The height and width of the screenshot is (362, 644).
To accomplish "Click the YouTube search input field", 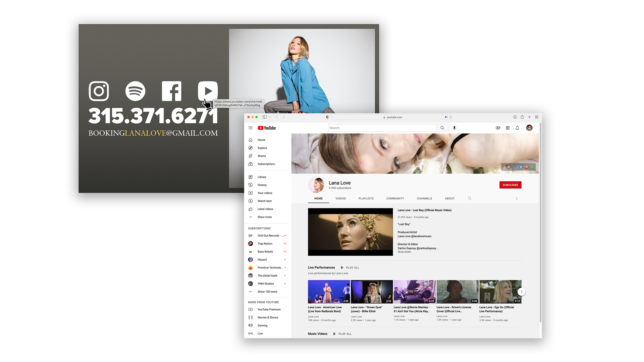I will coord(382,128).
